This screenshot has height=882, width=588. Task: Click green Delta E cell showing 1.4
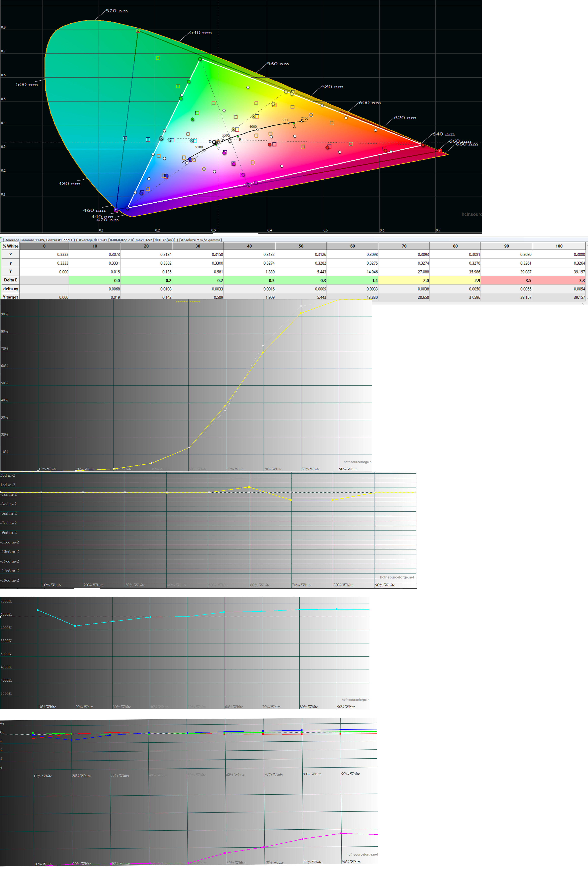point(353,280)
